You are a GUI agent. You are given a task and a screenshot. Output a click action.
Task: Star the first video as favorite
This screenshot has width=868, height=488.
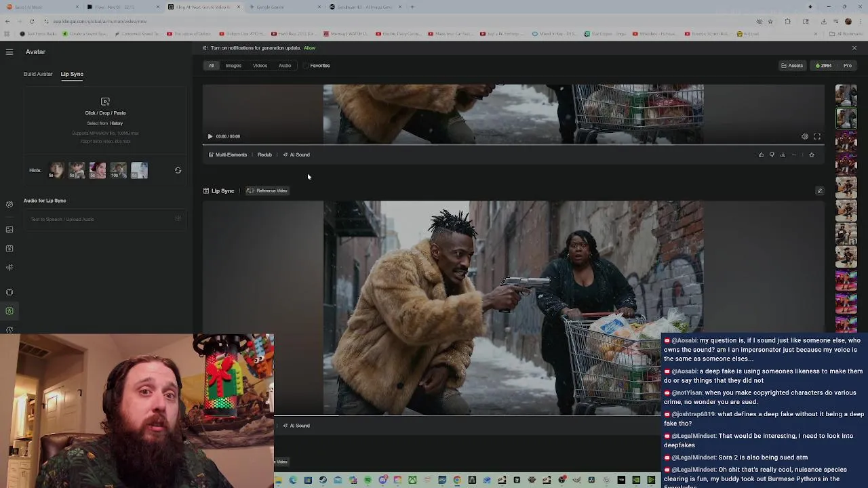coord(812,155)
